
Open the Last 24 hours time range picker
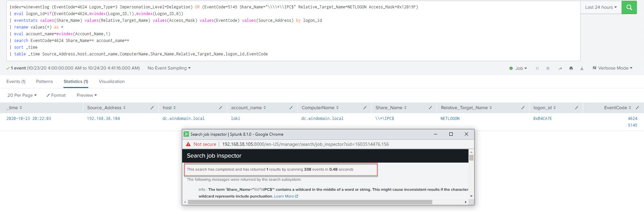coord(601,7)
